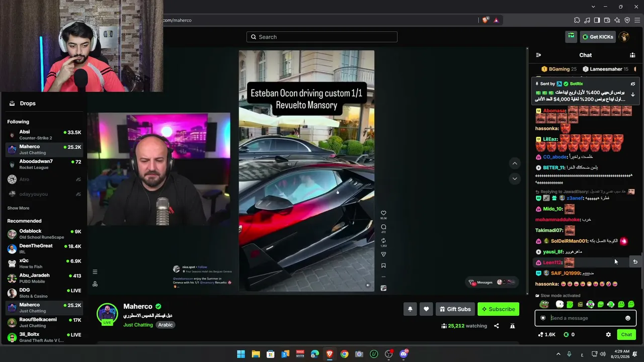Viewport: 644px width, 362px height.
Task: Reply to the Leen112 chat message
Action: pos(635,261)
